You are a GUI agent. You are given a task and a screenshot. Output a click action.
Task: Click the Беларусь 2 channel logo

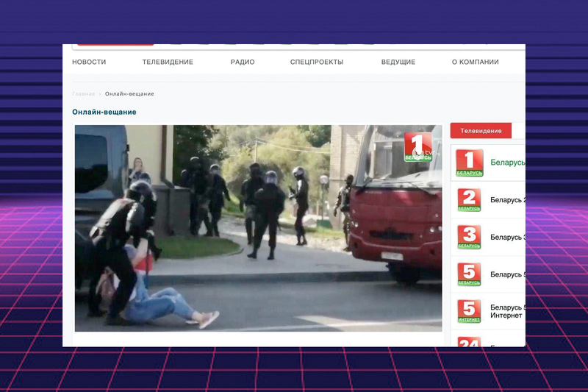(469, 200)
